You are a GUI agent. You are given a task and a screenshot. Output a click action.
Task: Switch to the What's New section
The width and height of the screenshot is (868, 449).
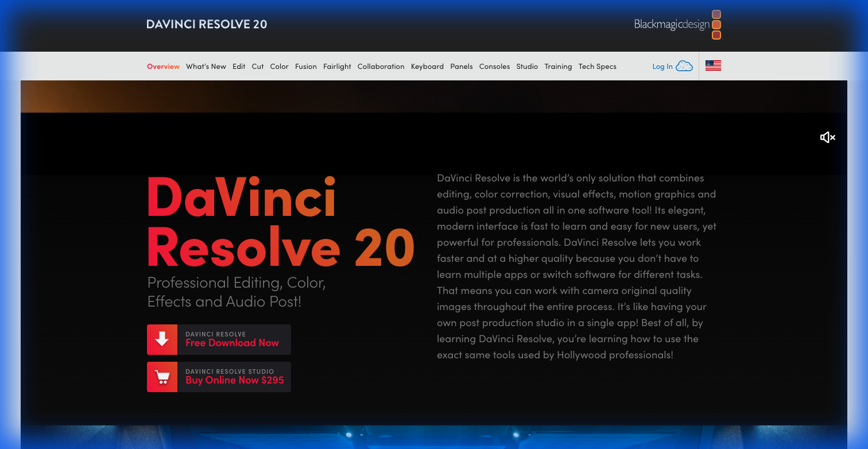coord(206,66)
